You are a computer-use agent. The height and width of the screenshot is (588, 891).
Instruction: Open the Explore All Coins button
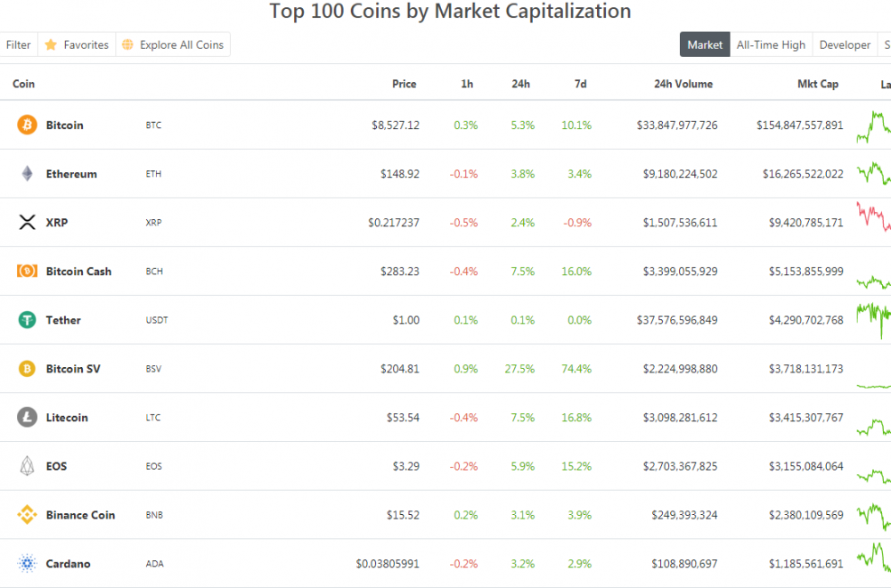173,45
